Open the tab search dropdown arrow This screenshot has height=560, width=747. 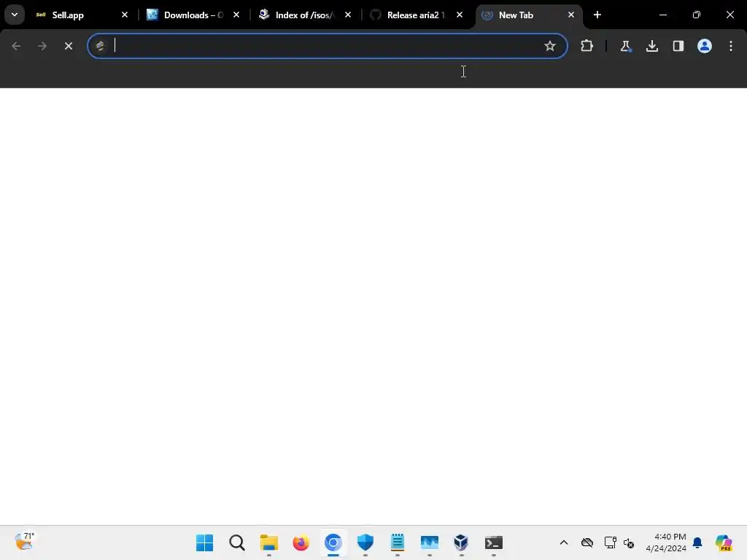pyautogui.click(x=15, y=15)
